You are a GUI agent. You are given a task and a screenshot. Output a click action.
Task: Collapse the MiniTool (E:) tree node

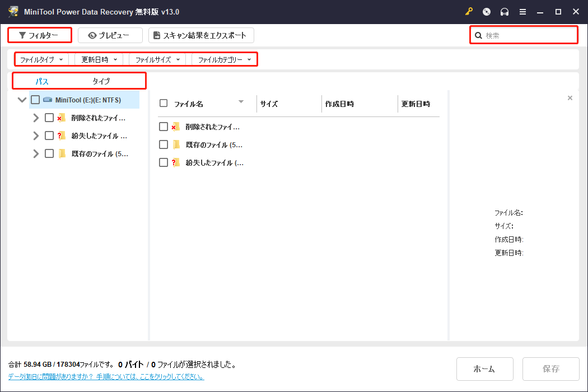22,100
